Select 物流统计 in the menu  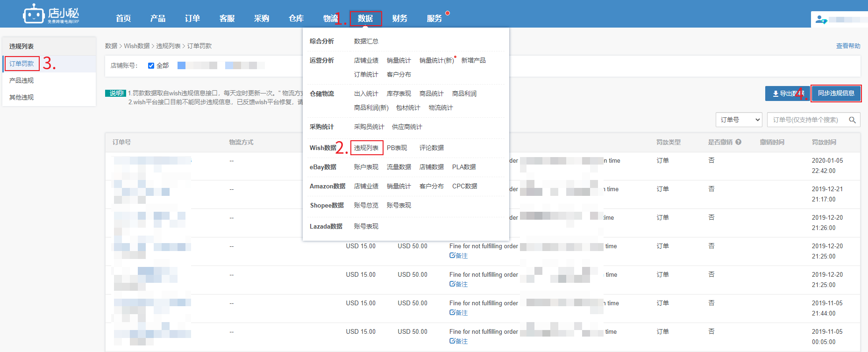pyautogui.click(x=441, y=108)
